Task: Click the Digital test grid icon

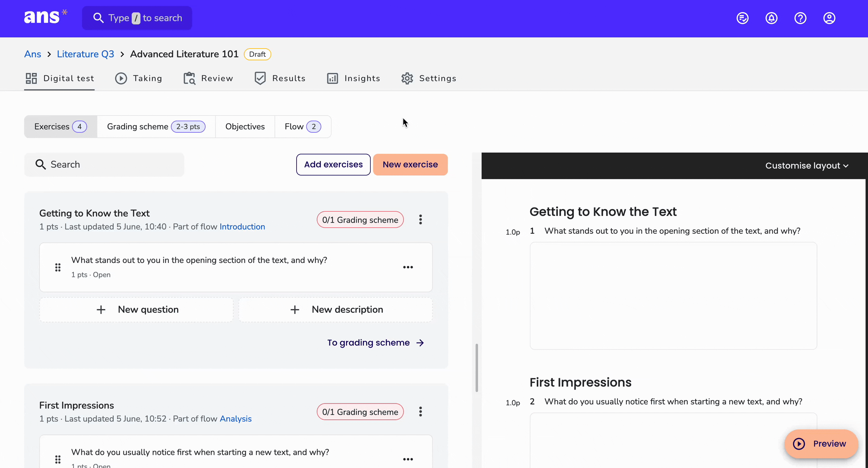Action: point(31,78)
